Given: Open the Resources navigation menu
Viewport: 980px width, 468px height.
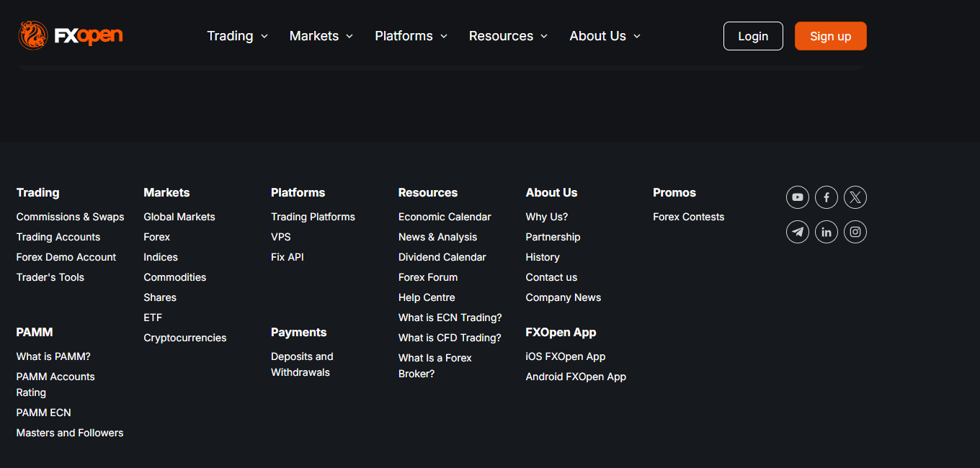Looking at the screenshot, I should tap(508, 36).
